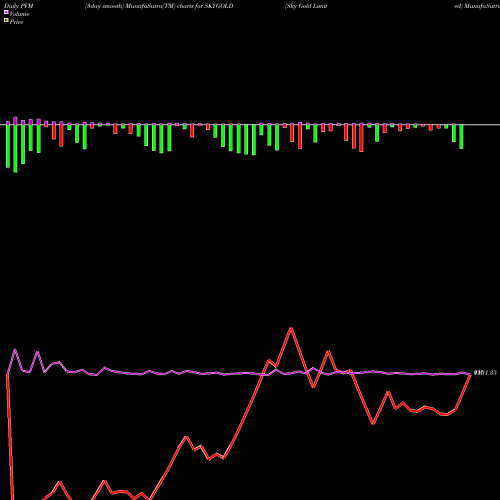Click the tallest red price line peak
Screen dimensions: 500x500
(291, 328)
